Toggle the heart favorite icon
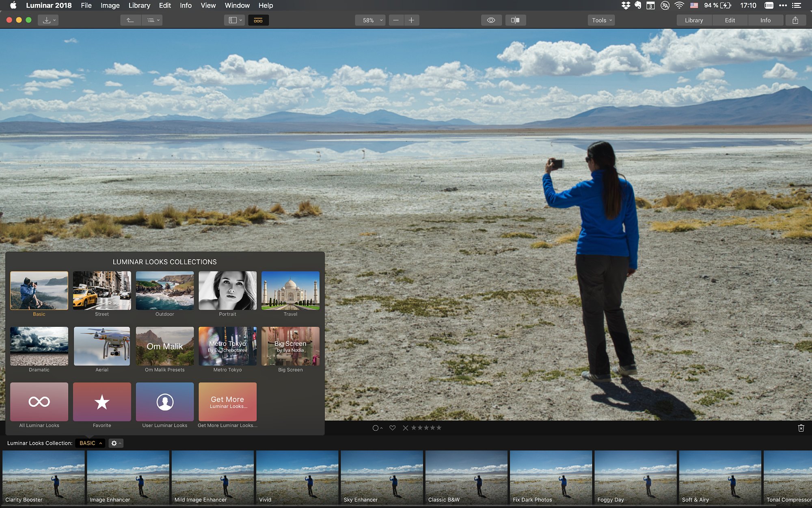 (x=392, y=428)
